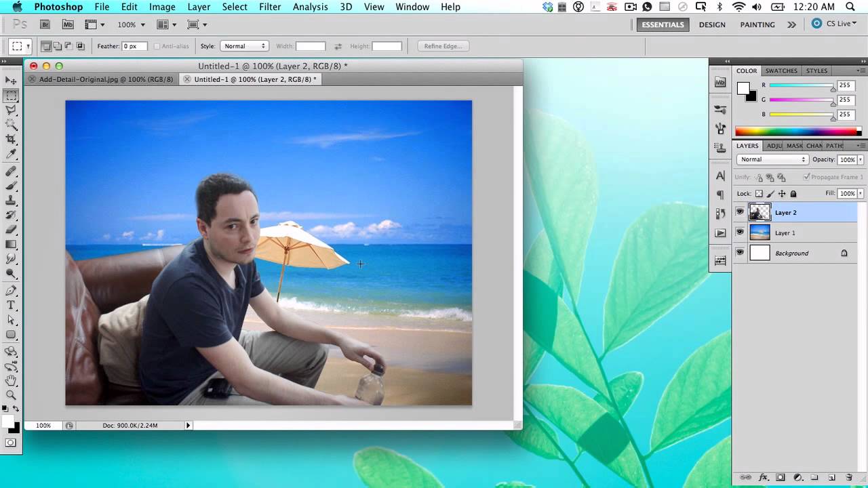This screenshot has width=868, height=488.
Task: Enable lock all padlock icon
Action: (793, 194)
